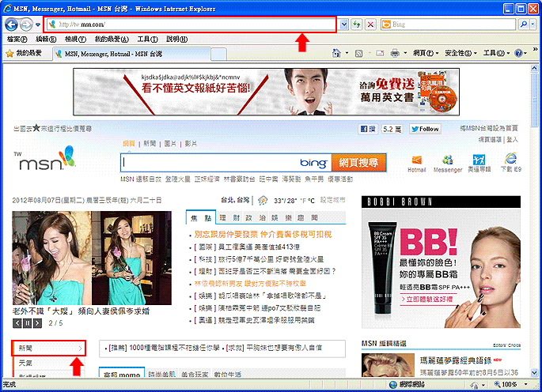Go to previous slideshow photo
This screenshot has width=542, height=392.
17,323
